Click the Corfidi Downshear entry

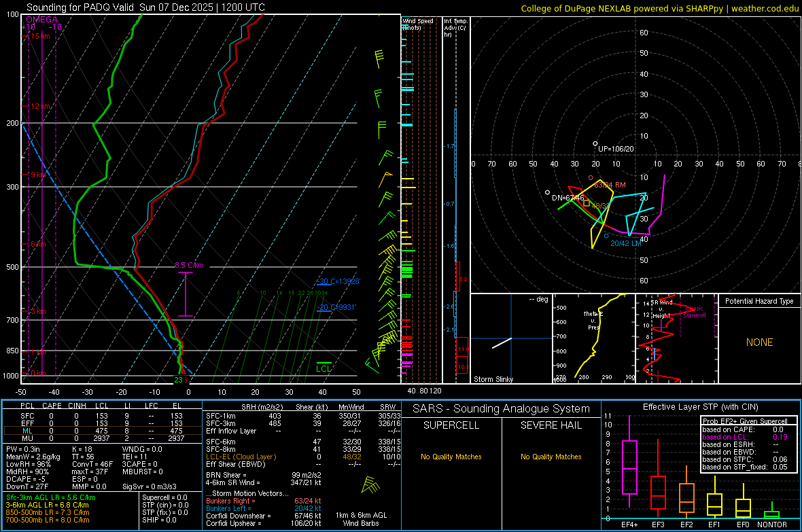(264, 516)
